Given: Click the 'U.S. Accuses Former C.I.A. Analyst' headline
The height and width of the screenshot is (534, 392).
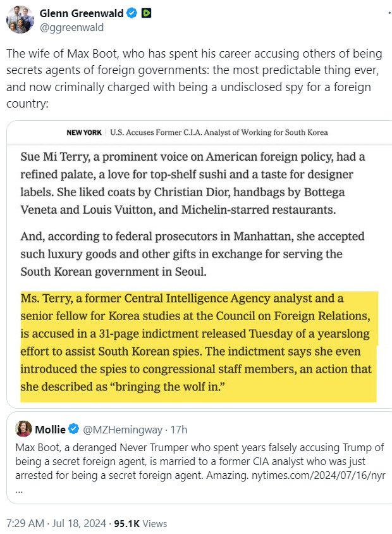Looking at the screenshot, I should pyautogui.click(x=219, y=133).
